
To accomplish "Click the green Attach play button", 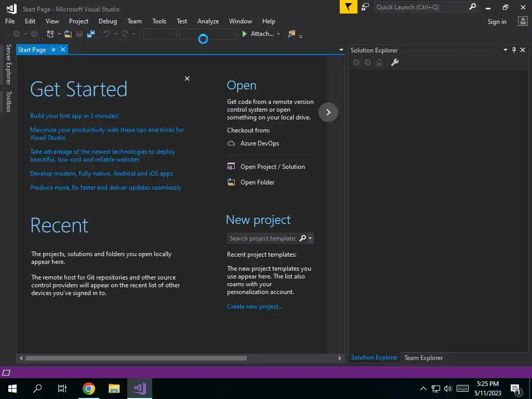I will pos(244,34).
